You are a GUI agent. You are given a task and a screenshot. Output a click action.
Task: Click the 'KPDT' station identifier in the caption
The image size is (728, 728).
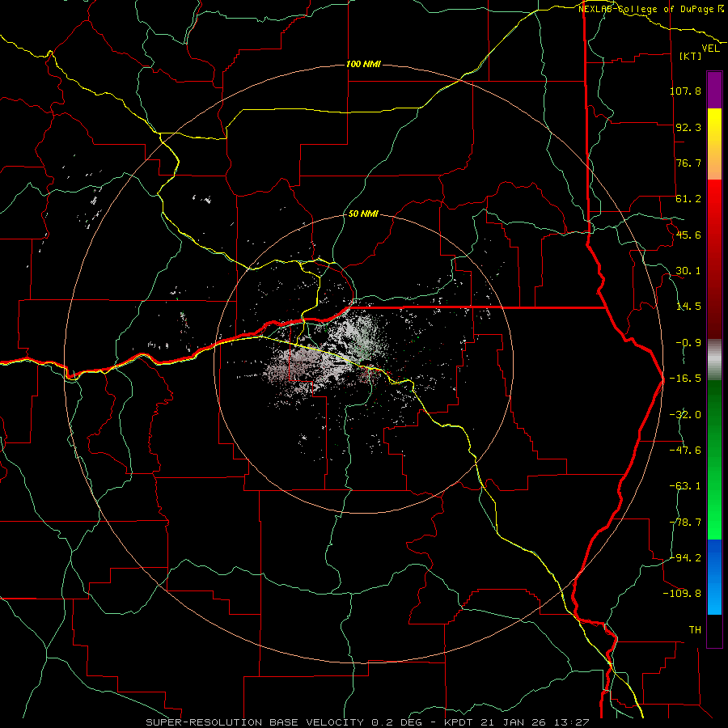click(x=457, y=722)
